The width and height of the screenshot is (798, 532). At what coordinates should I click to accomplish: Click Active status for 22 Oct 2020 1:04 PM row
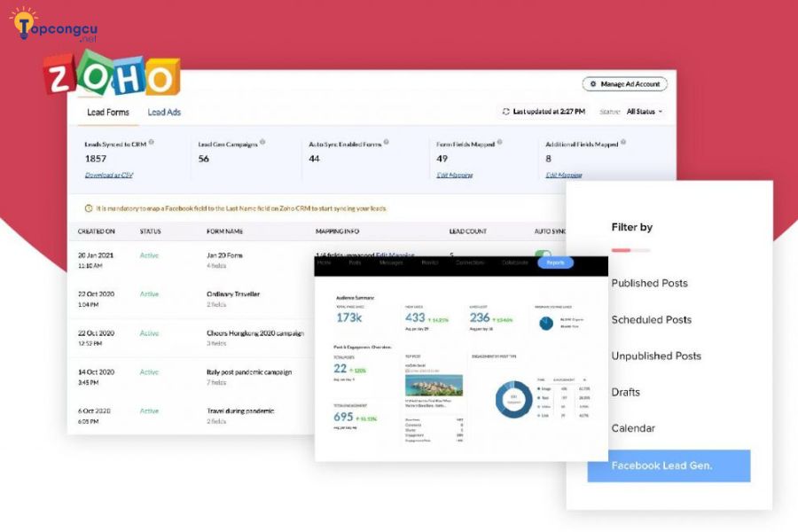click(149, 293)
